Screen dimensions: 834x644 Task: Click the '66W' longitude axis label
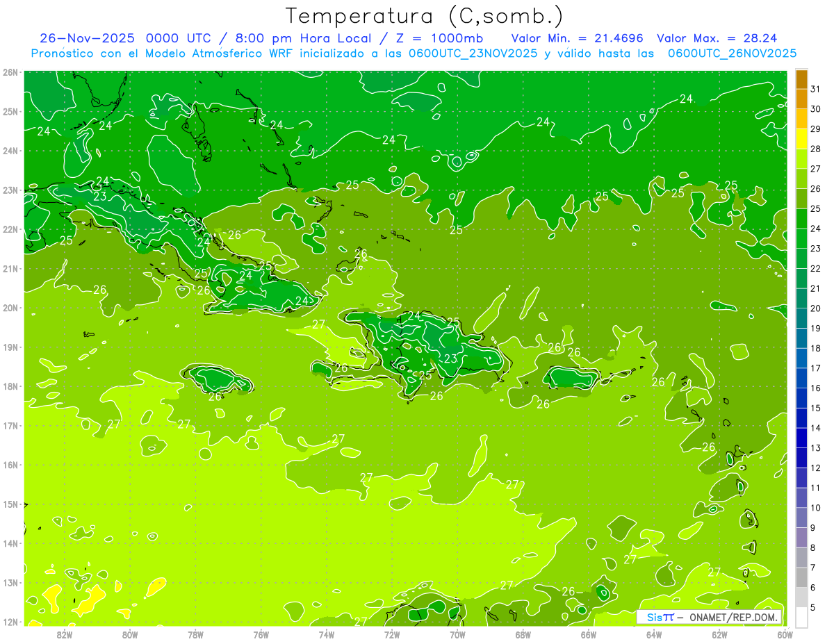click(x=588, y=635)
